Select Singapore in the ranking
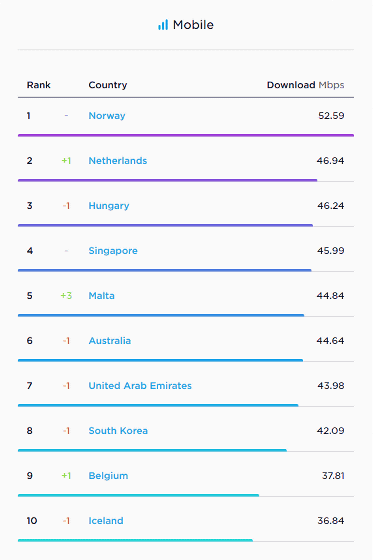 tap(113, 251)
